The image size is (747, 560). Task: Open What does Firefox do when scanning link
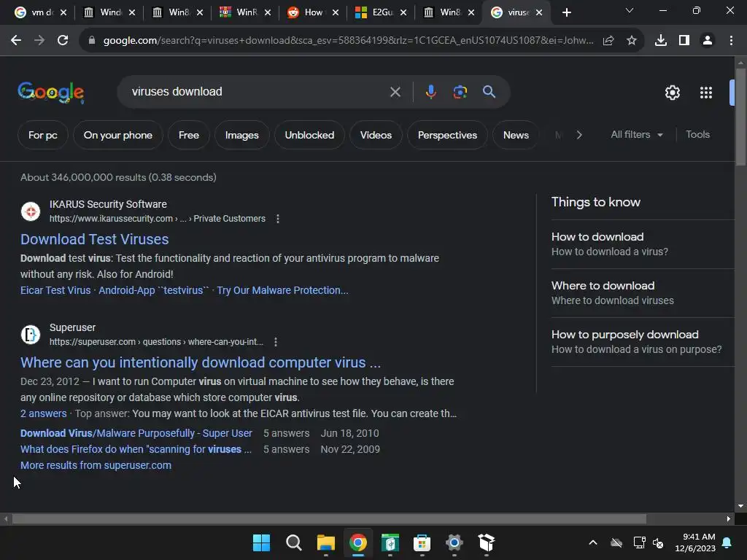tap(136, 449)
